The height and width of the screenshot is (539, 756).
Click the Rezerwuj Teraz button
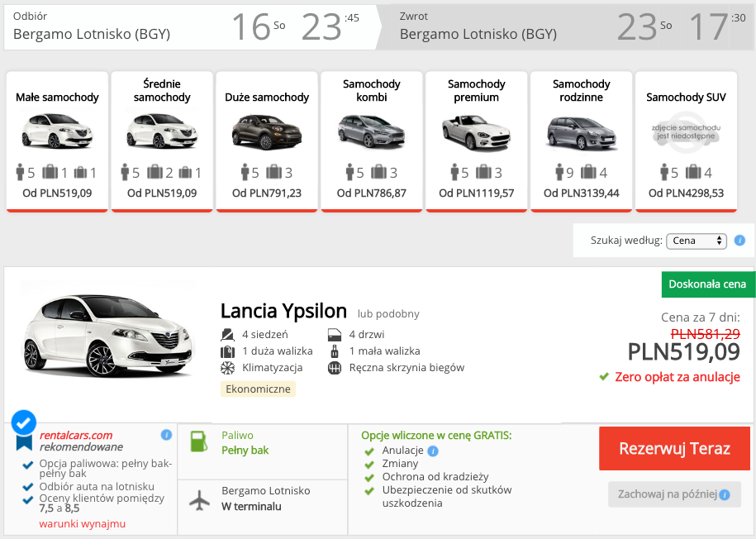[674, 448]
